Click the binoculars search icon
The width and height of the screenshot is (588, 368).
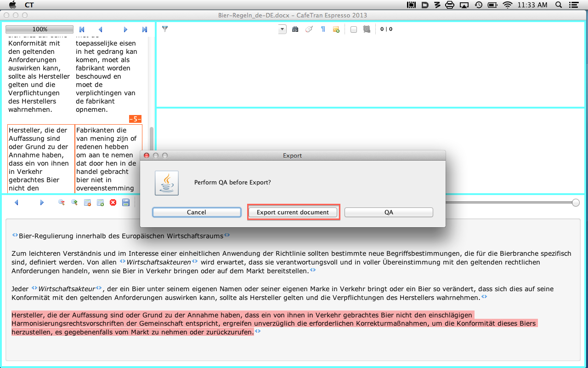295,29
